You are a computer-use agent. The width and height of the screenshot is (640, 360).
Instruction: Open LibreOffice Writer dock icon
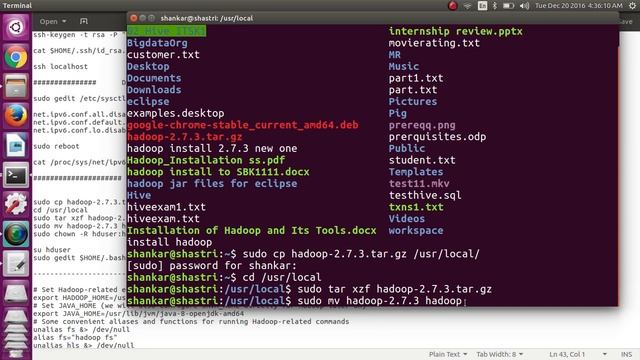(16, 146)
